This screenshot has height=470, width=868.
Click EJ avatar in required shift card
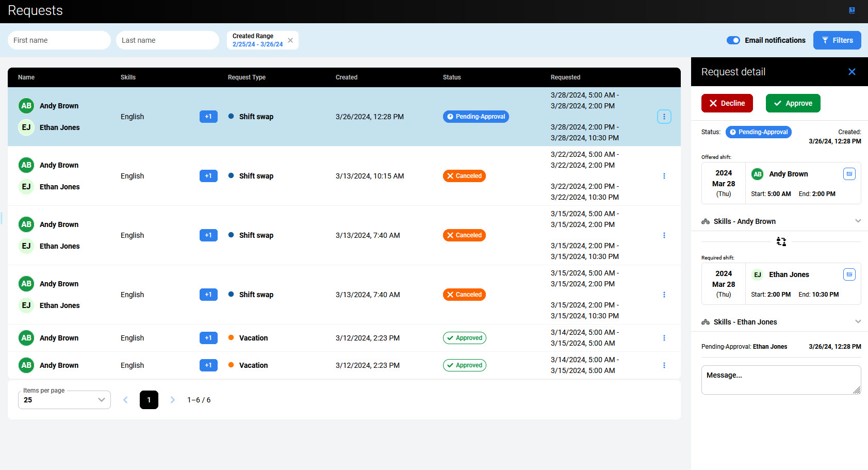758,274
